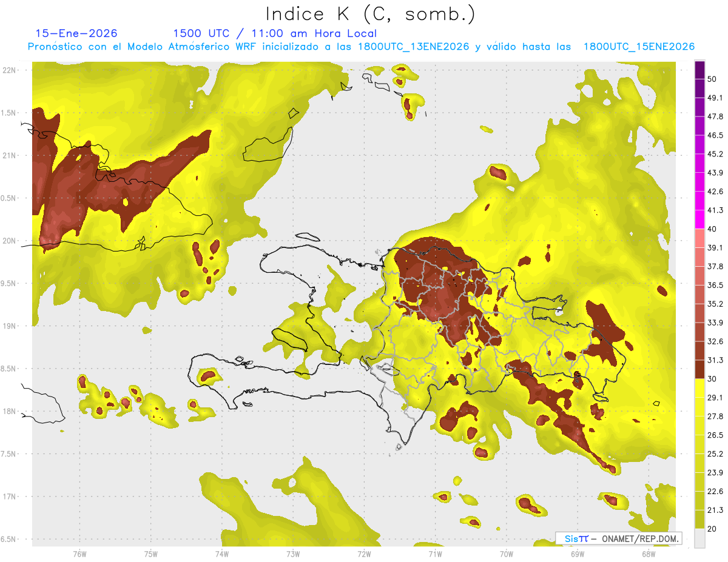Click the legend value '27.8'
728x562 pixels.
[715, 416]
